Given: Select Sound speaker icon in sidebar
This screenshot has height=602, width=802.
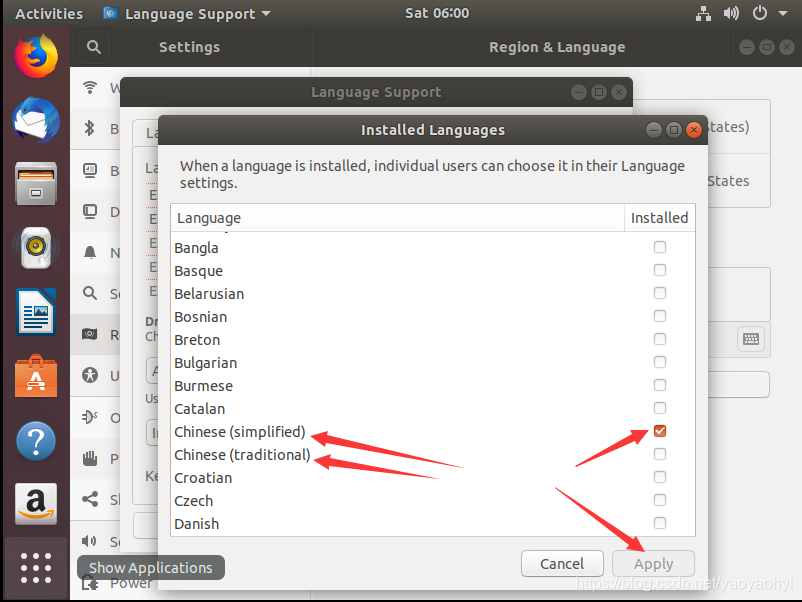Looking at the screenshot, I should tap(90, 541).
